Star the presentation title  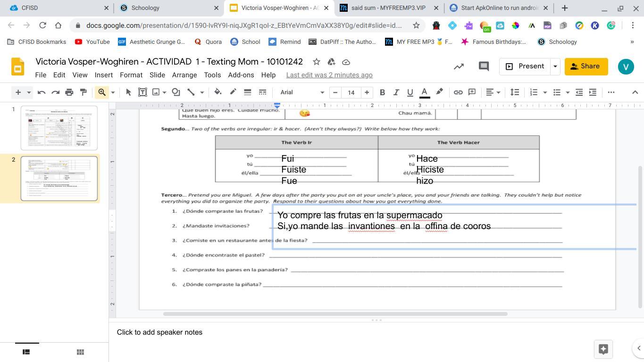pos(317,62)
